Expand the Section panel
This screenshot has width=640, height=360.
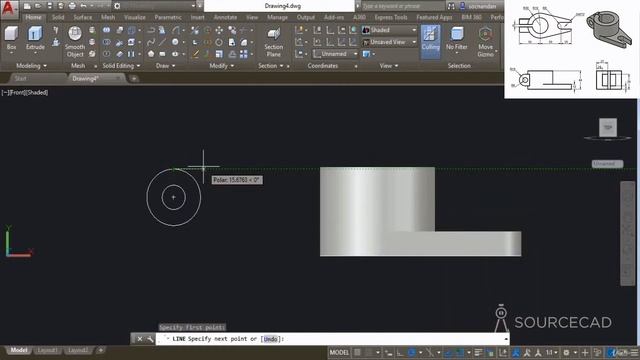click(271, 66)
